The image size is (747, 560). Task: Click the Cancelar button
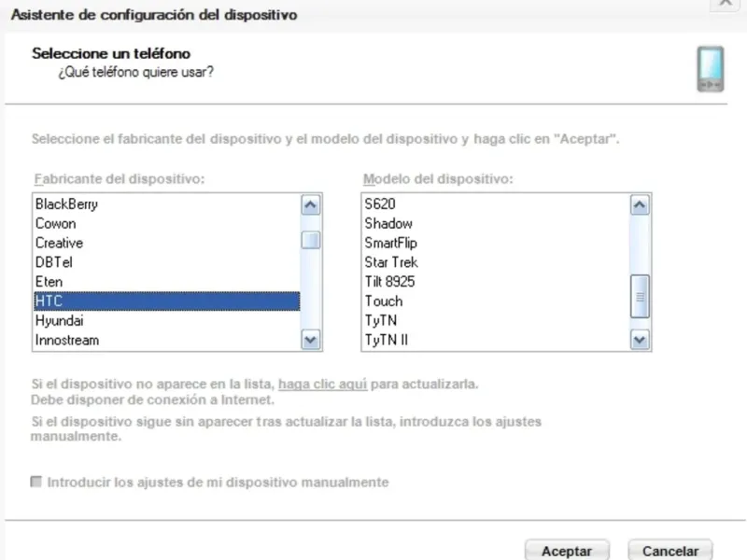[669, 551]
